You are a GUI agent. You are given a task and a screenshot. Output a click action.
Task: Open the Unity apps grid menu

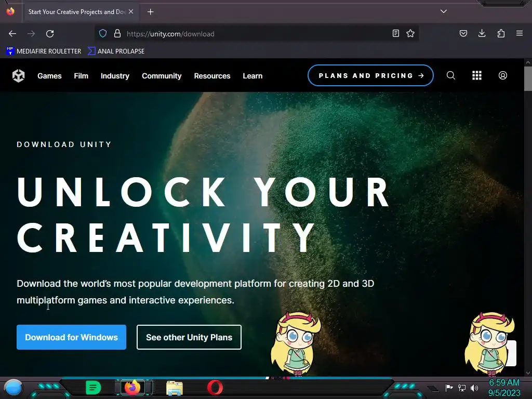477,75
